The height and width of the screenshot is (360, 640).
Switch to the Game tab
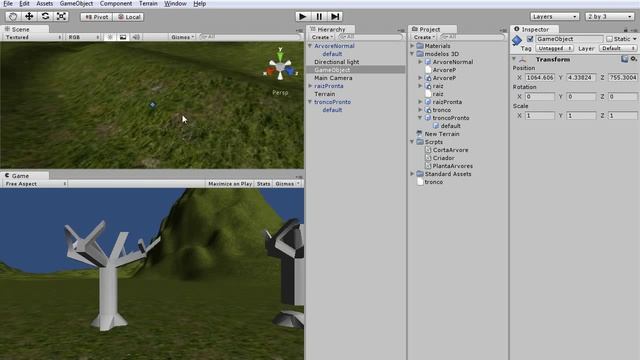24,176
